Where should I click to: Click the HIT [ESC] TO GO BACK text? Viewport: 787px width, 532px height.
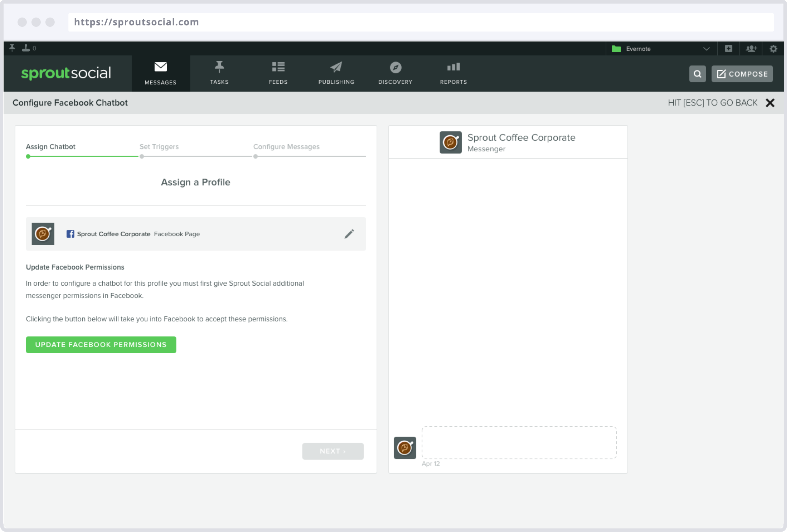[712, 103]
